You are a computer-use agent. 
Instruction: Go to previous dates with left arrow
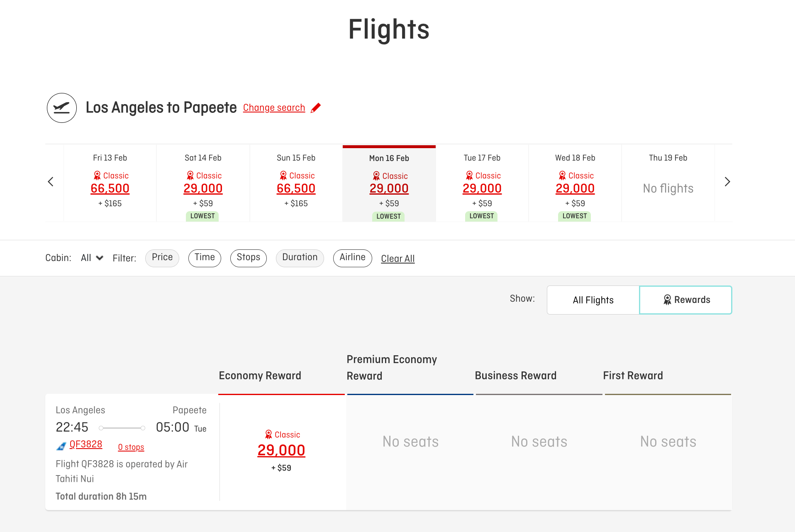51,182
